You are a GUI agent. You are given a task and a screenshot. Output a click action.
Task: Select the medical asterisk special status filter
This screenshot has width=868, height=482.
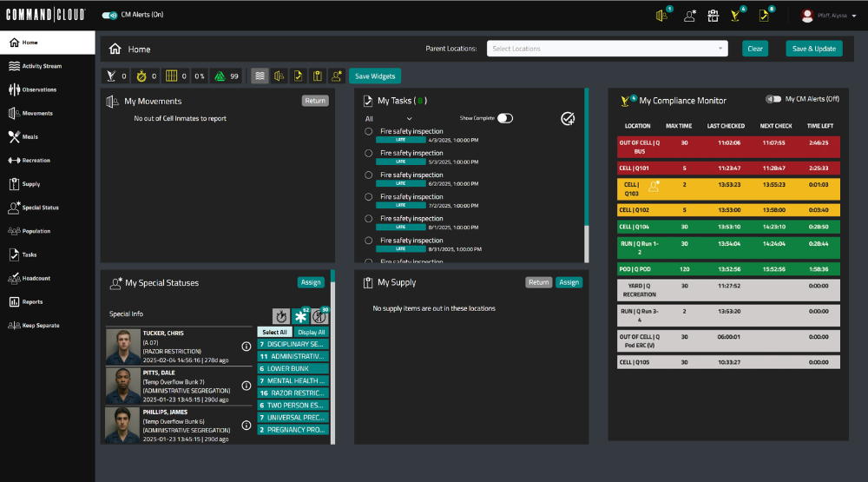(301, 316)
